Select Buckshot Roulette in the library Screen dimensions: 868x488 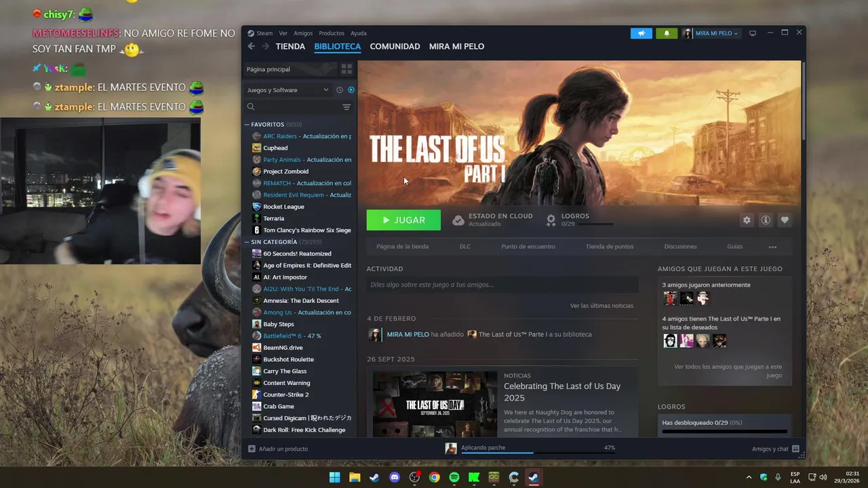click(x=288, y=359)
